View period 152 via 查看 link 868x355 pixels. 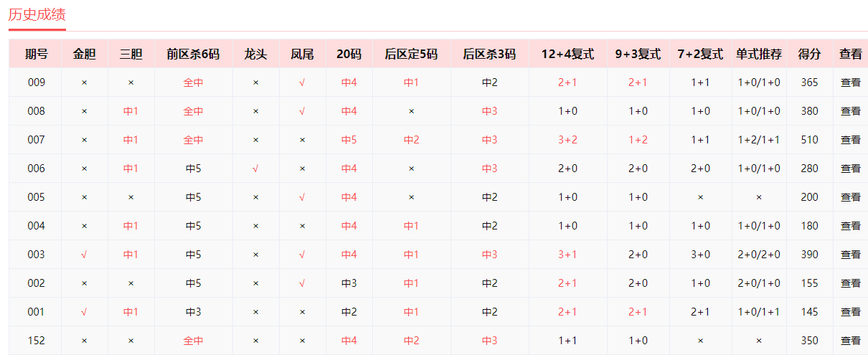[x=850, y=341]
